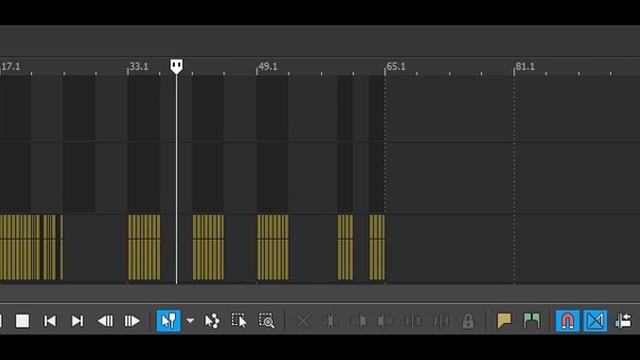Click the playhead marker on the ruler
The image size is (640, 360).
(x=176, y=66)
